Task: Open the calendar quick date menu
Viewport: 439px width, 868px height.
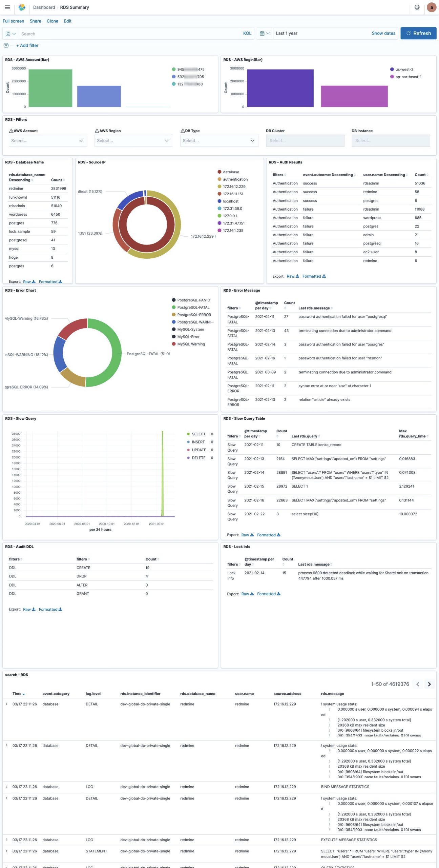Action: pos(265,33)
